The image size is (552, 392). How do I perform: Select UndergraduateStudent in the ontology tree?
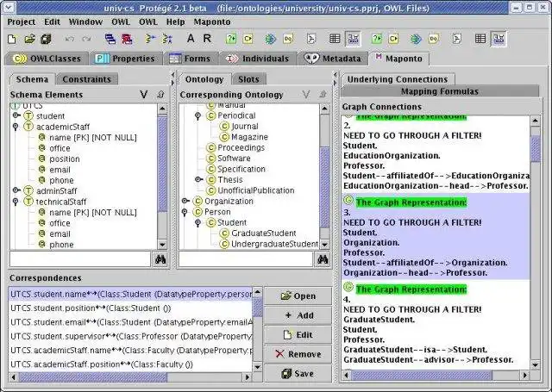(274, 244)
